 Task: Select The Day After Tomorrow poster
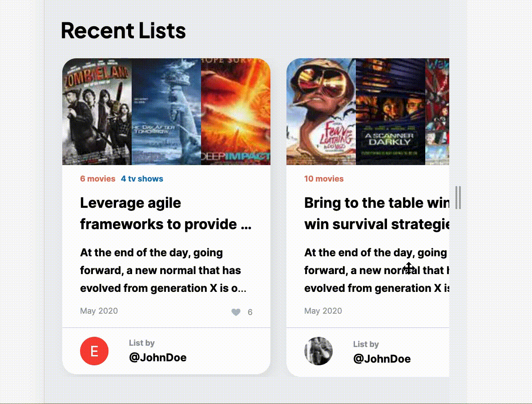point(166,112)
